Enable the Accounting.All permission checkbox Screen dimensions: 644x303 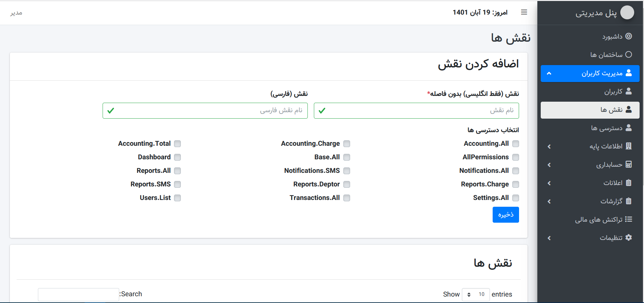pos(515,144)
